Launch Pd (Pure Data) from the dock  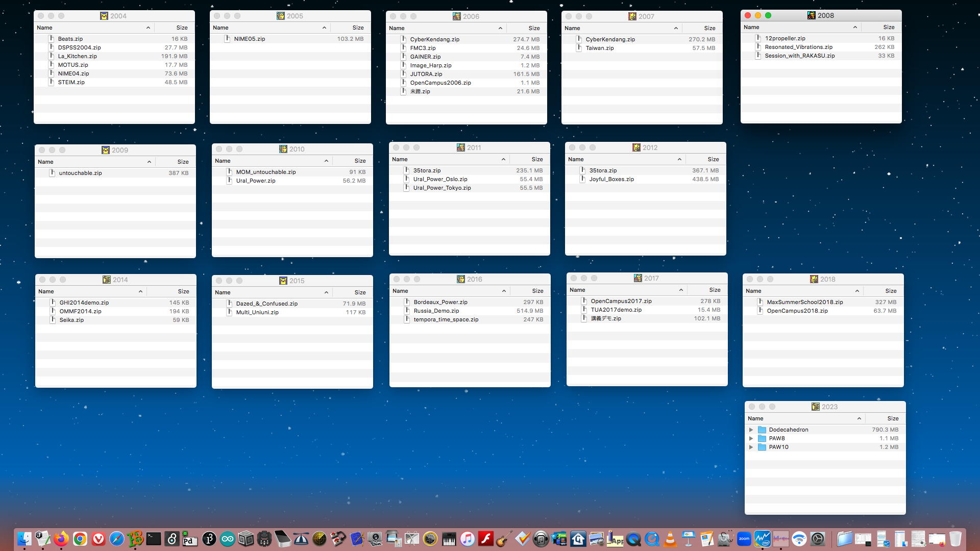click(190, 539)
